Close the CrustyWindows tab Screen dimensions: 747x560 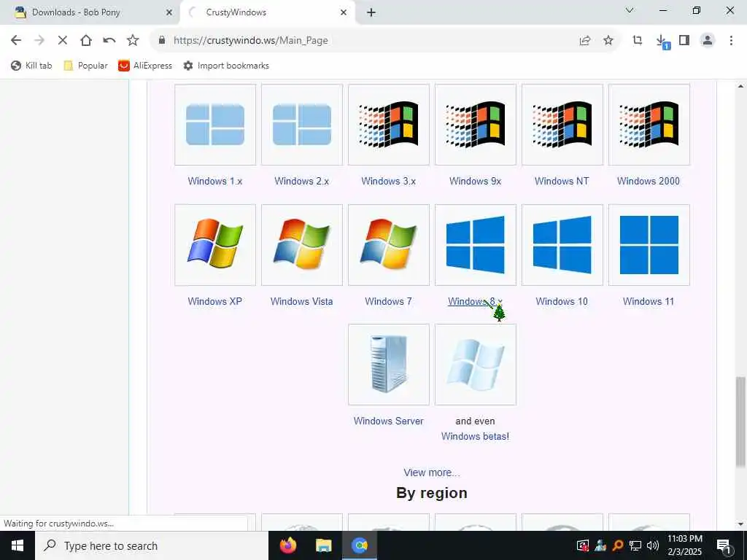344,12
